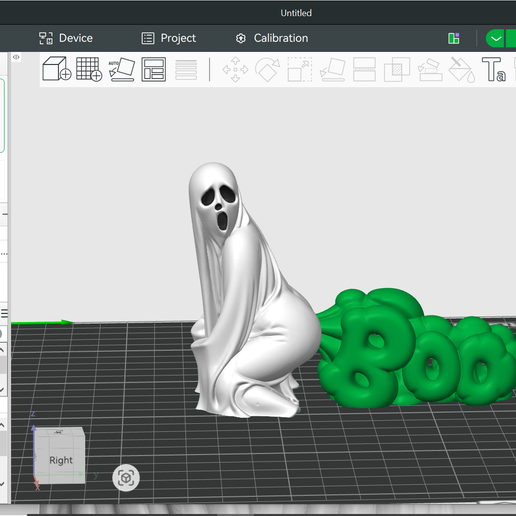Open the Support painting tool
516x516 pixels.
(x=430, y=70)
